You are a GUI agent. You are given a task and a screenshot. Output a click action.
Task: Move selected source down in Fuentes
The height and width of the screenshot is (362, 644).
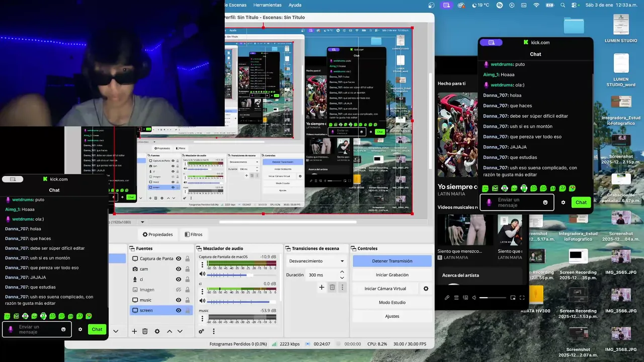click(x=180, y=331)
